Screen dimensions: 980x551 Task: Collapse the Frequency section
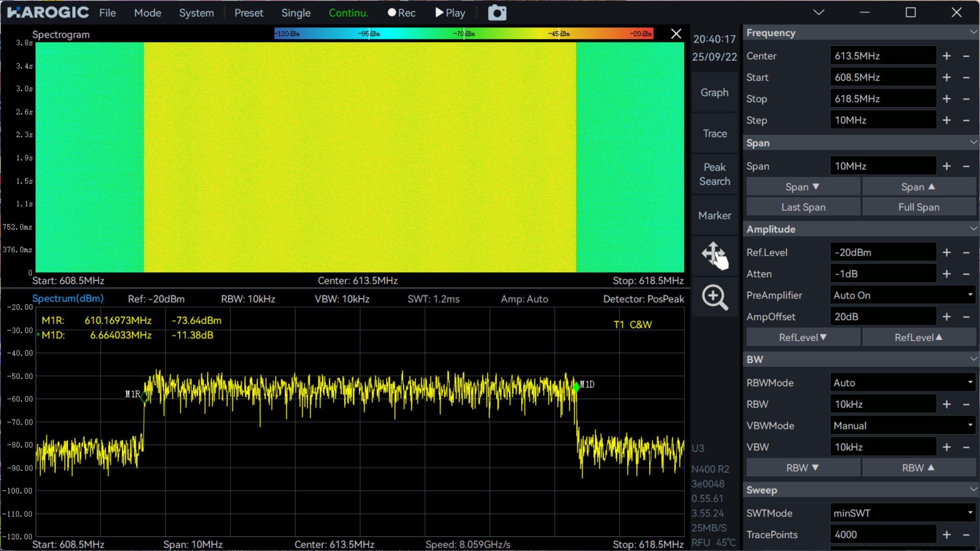973,32
